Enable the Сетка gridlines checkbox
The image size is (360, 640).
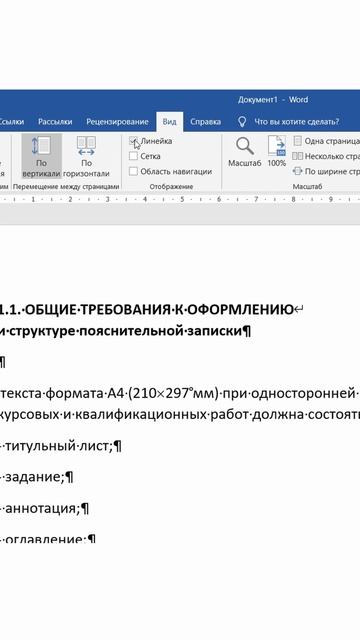[133, 156]
